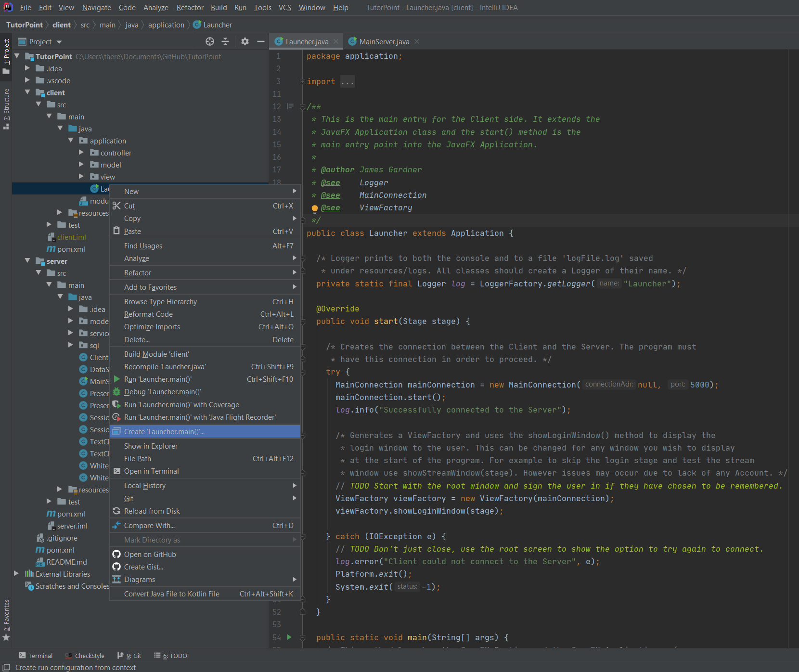Open the Refactor menu in menu bar
799x672 pixels.
[190, 8]
